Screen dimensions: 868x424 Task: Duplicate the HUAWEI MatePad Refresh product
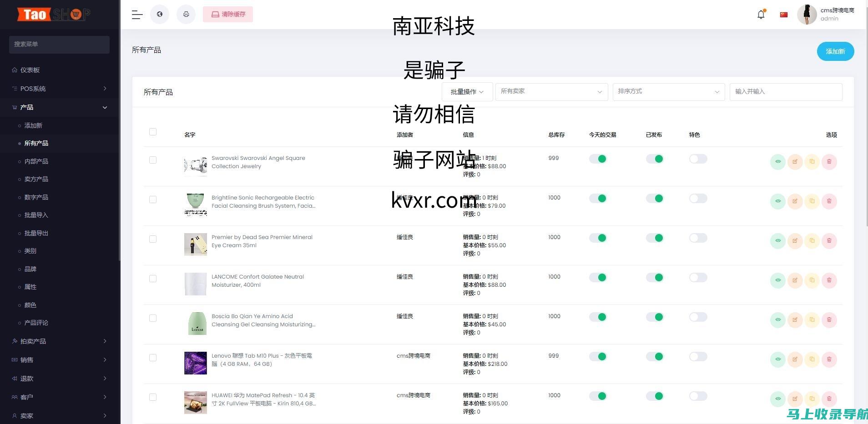tap(812, 399)
